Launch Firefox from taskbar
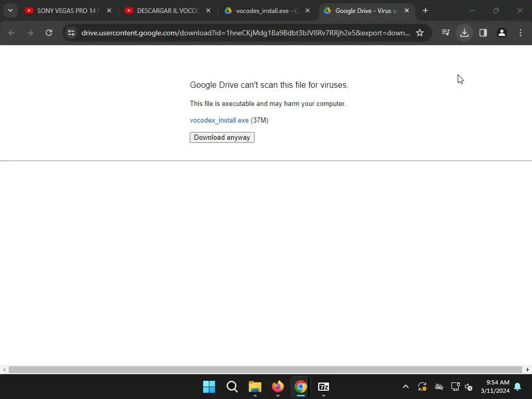This screenshot has height=399, width=532. pos(278,387)
